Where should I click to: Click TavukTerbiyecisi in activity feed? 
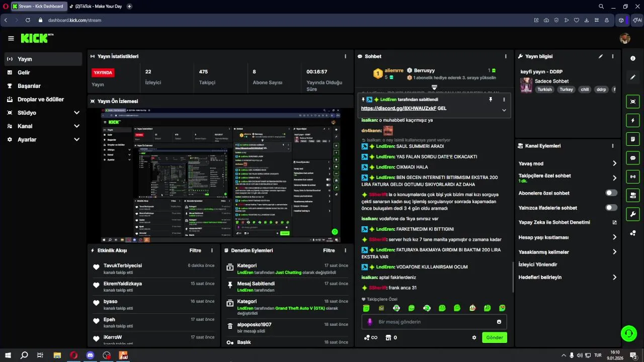pos(123,265)
